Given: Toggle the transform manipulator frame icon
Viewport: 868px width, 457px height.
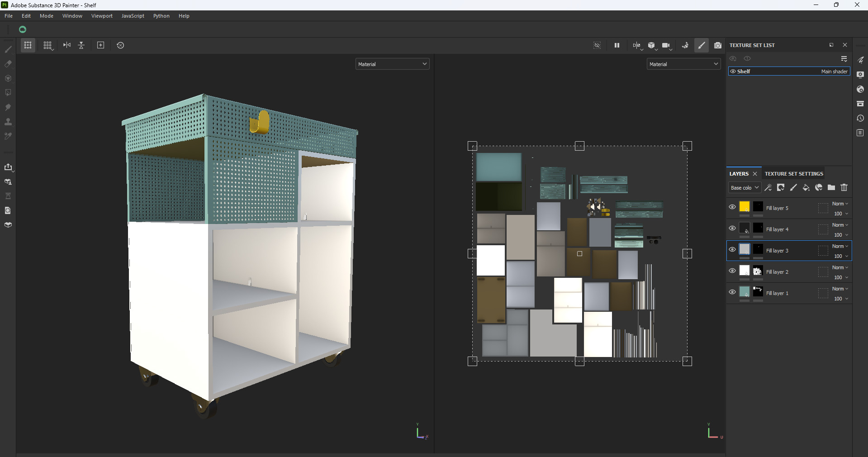Looking at the screenshot, I should coord(28,45).
